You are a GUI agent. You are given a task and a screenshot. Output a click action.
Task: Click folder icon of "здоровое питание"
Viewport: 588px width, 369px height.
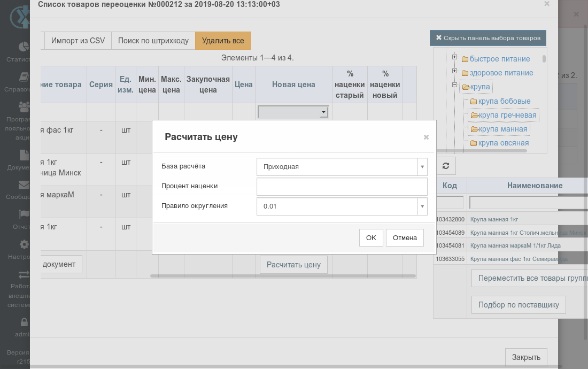[x=465, y=73]
